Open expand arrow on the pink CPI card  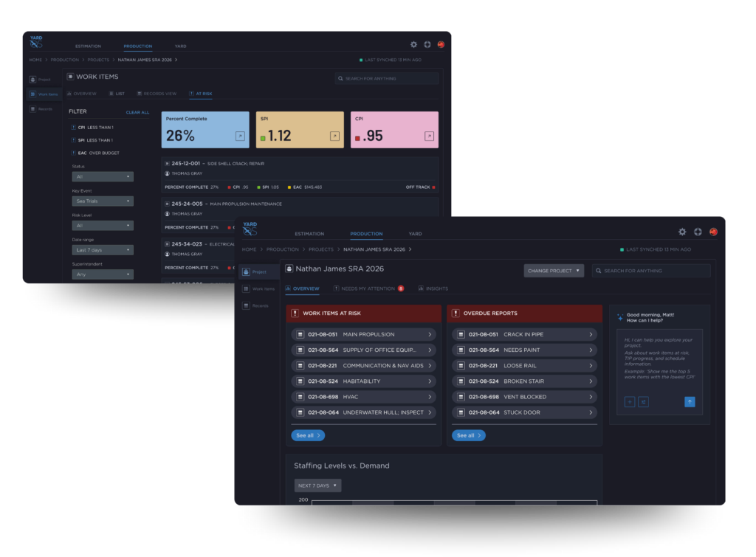click(x=429, y=136)
